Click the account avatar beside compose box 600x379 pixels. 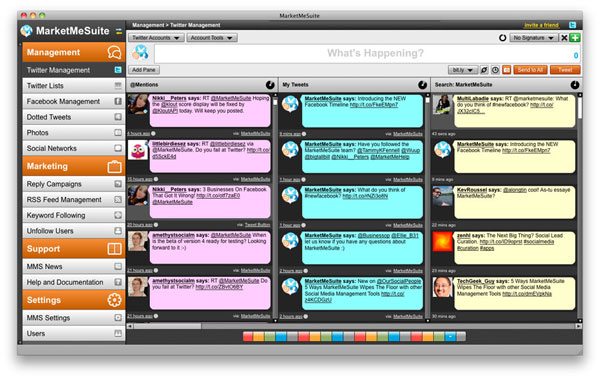(x=140, y=53)
